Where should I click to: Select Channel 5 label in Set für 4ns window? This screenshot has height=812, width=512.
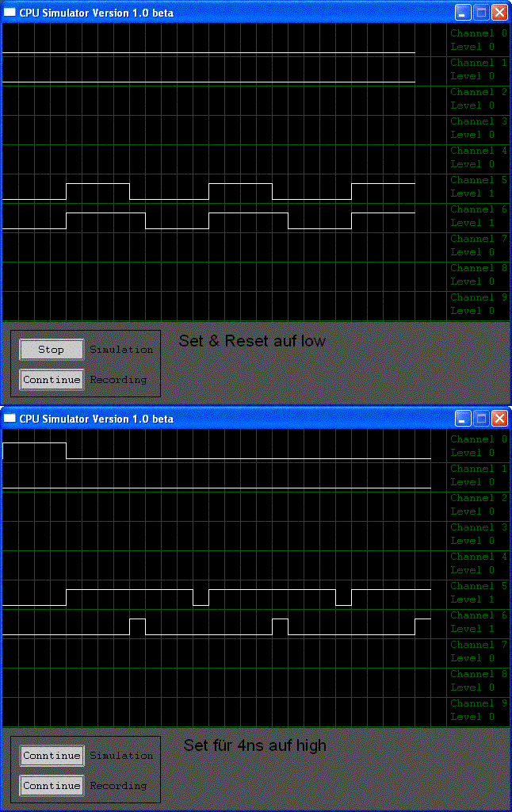click(x=479, y=586)
